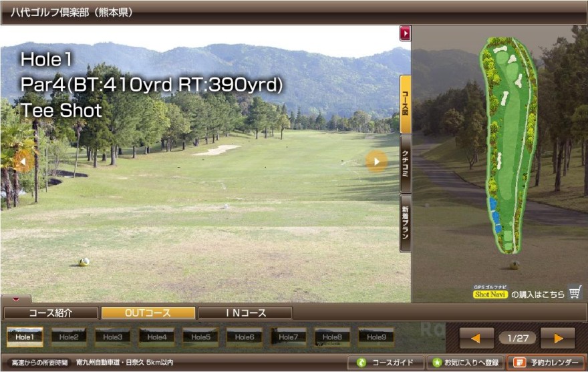Open the コースガイド button
This screenshot has width=588, height=372.
(x=386, y=363)
